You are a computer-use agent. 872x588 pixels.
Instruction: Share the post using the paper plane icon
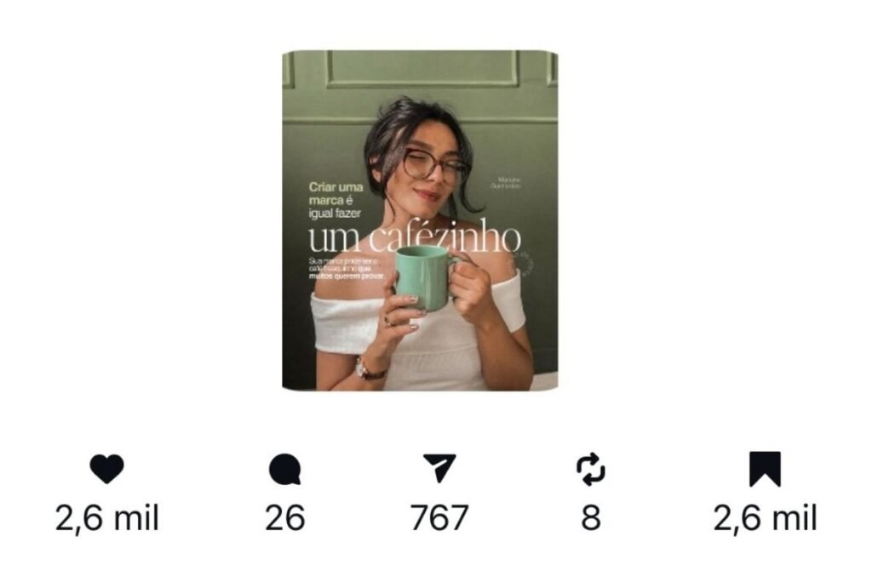point(439,468)
